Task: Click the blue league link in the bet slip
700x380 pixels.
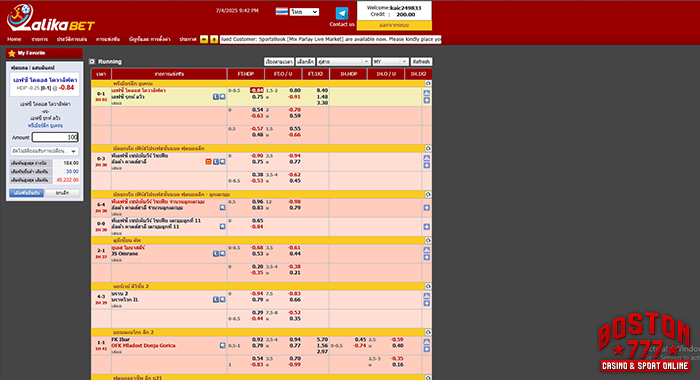Action: [x=45, y=126]
